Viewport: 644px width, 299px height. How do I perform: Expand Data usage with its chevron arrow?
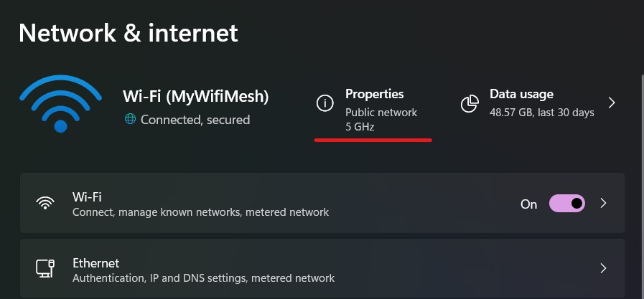coord(612,103)
